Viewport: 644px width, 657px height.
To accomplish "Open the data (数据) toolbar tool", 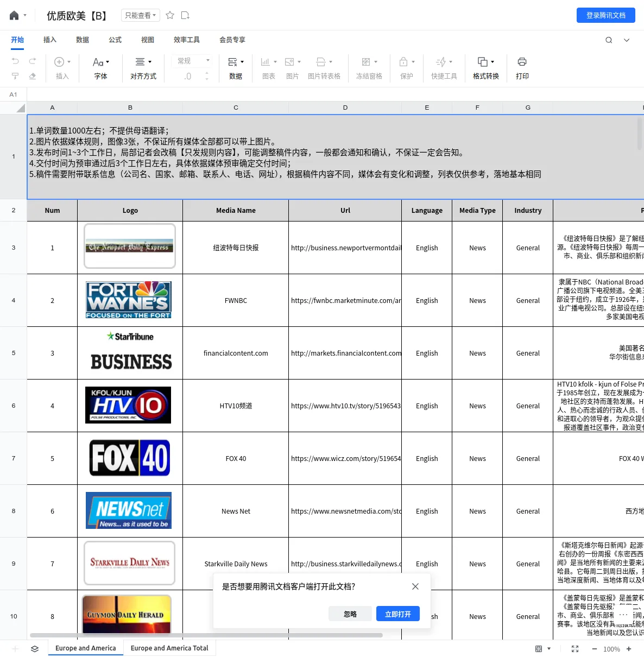I will (236, 68).
